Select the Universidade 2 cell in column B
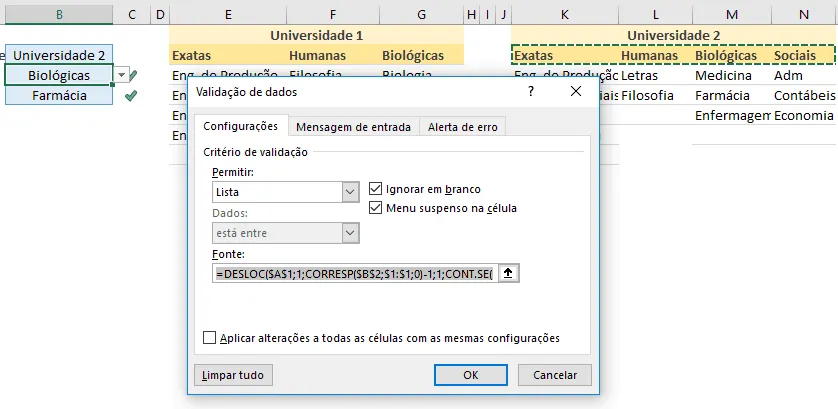The width and height of the screenshot is (838, 409). [x=59, y=55]
